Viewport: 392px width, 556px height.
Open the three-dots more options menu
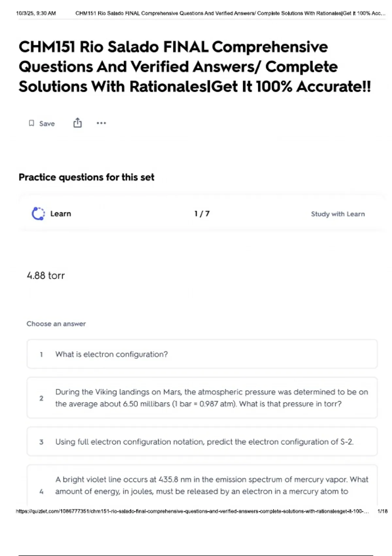coord(101,123)
